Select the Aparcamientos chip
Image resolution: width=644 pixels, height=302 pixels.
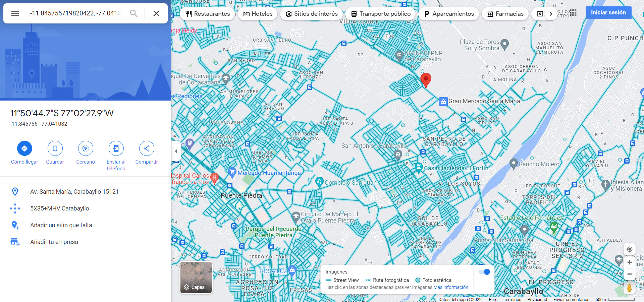pyautogui.click(x=449, y=14)
